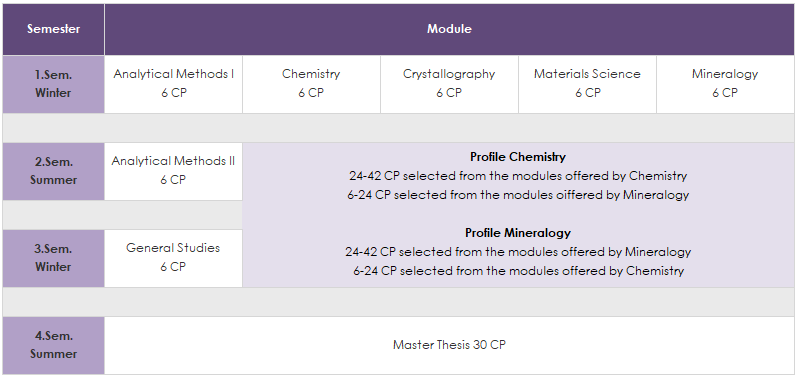Click '24-42 CP selected from modules offered by Mineralogy'

[x=518, y=252]
